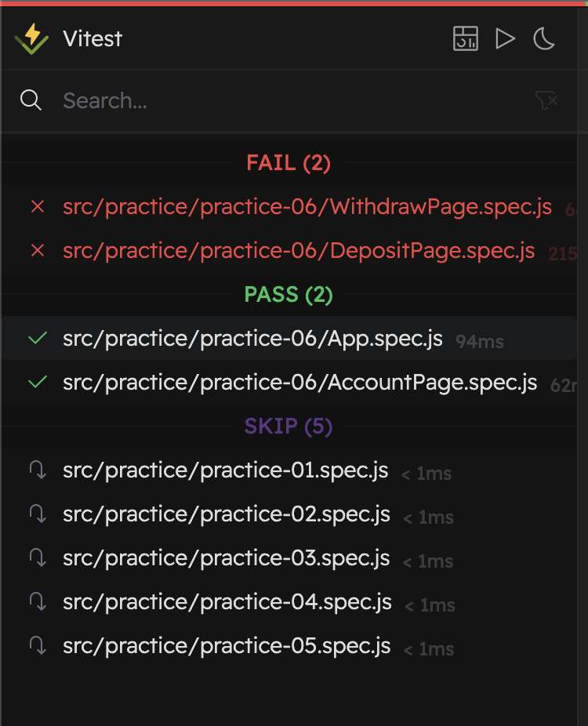
Task: Collapse the FAIL (2) section
Action: point(289,163)
